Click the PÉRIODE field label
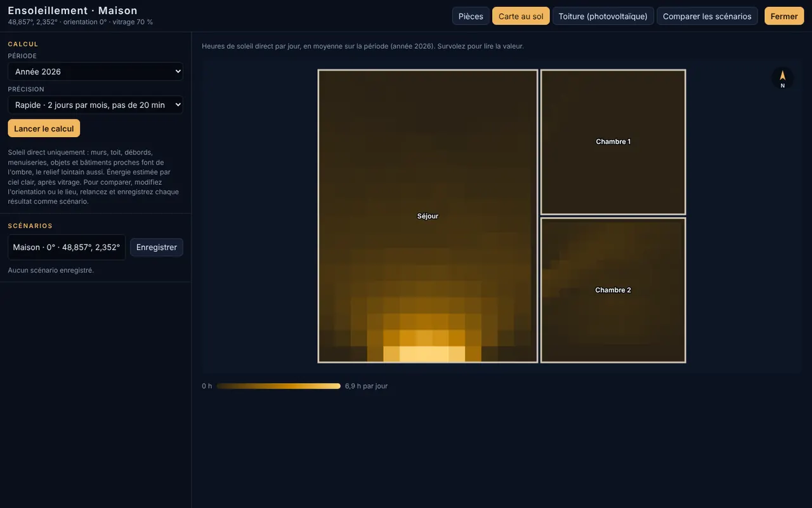812x508 pixels. point(22,56)
